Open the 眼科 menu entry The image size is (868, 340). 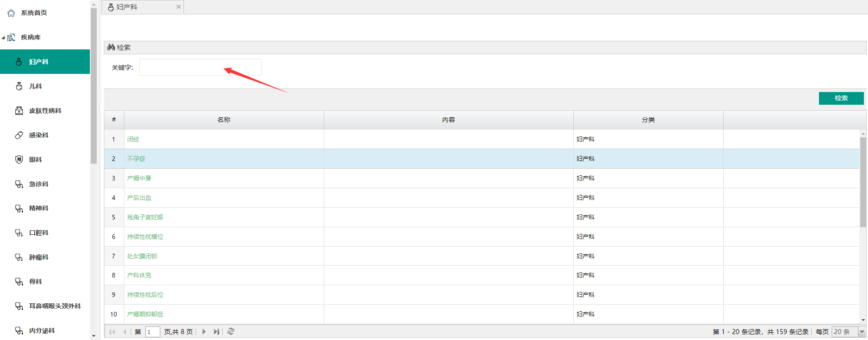[35, 160]
